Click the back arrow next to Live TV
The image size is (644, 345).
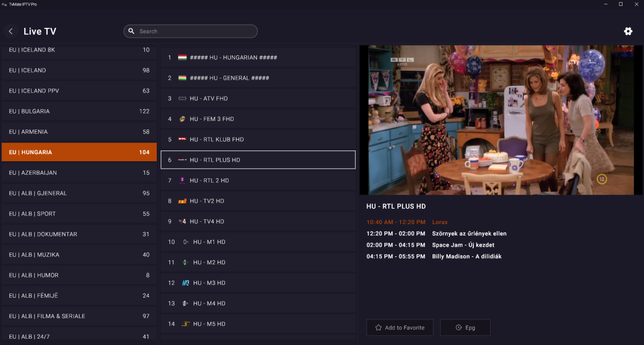pos(11,32)
